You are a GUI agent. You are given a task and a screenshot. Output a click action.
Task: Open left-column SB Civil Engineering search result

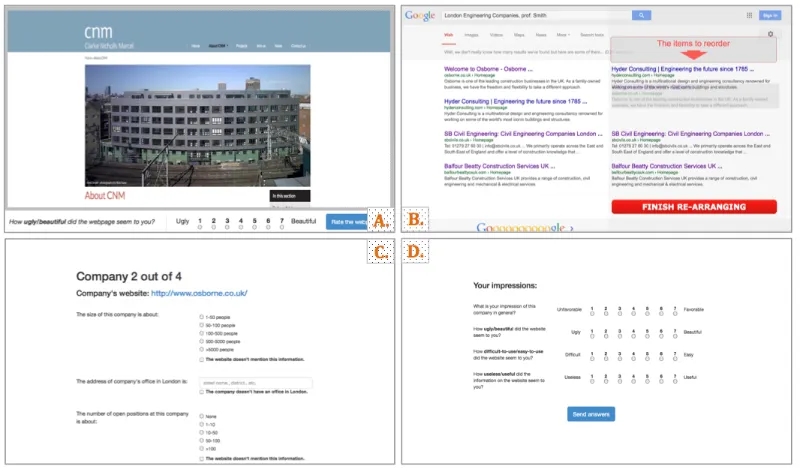[523, 133]
